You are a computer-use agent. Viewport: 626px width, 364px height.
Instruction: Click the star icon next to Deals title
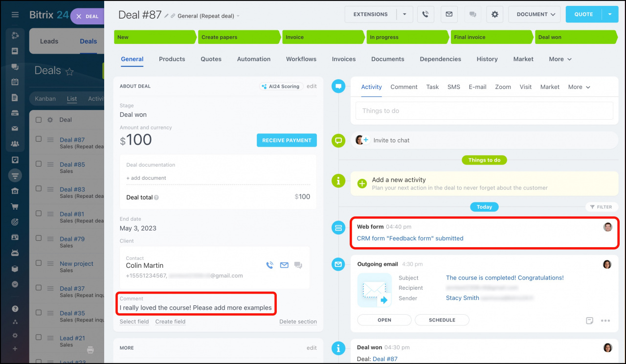69,71
